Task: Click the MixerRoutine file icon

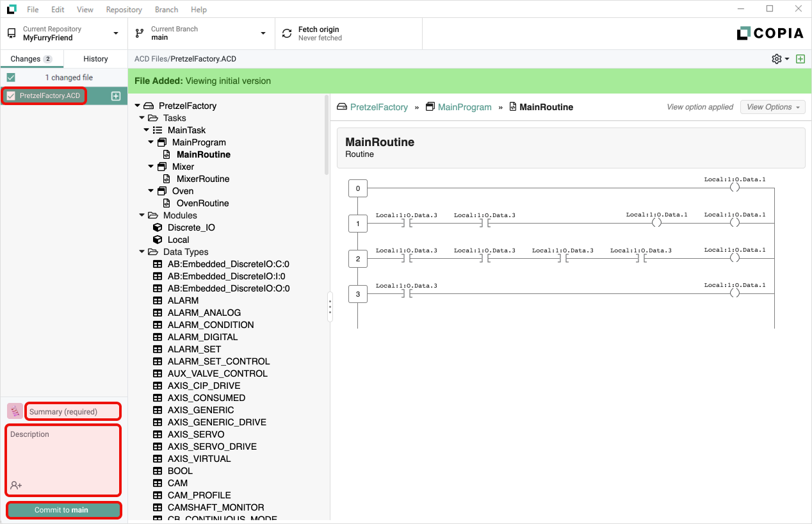Action: point(166,179)
